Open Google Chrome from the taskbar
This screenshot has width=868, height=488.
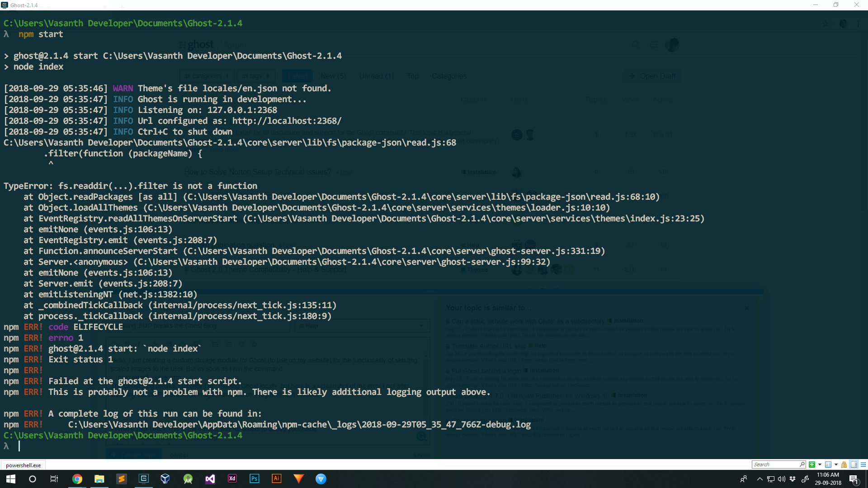[77, 479]
